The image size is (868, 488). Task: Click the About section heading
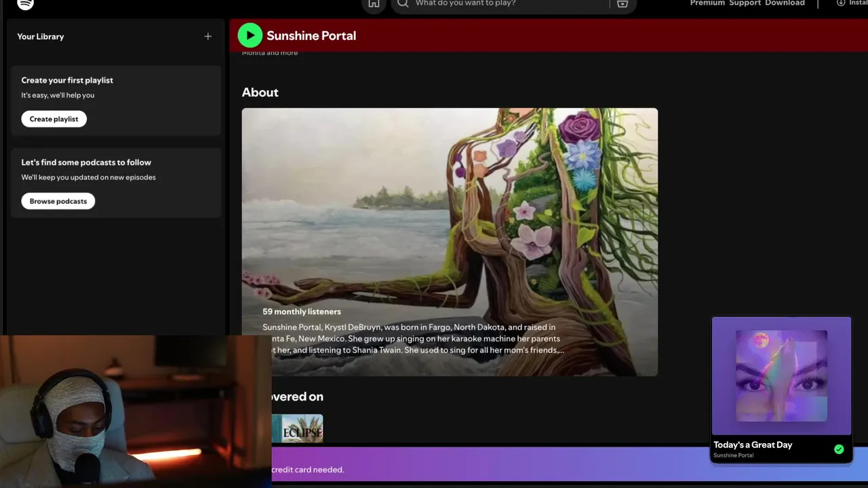pos(260,92)
